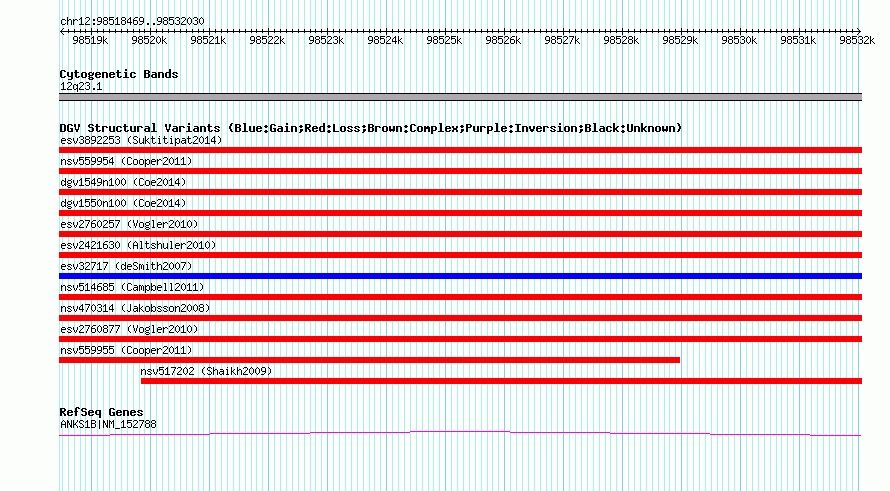Screen dimensions: 890x491
Task: Open variant esv2760877 (Vogler2010) label
Action: (129, 329)
